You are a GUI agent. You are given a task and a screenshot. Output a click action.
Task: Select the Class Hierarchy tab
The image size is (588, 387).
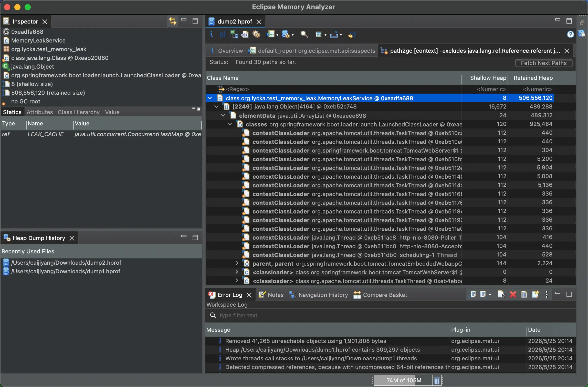79,112
